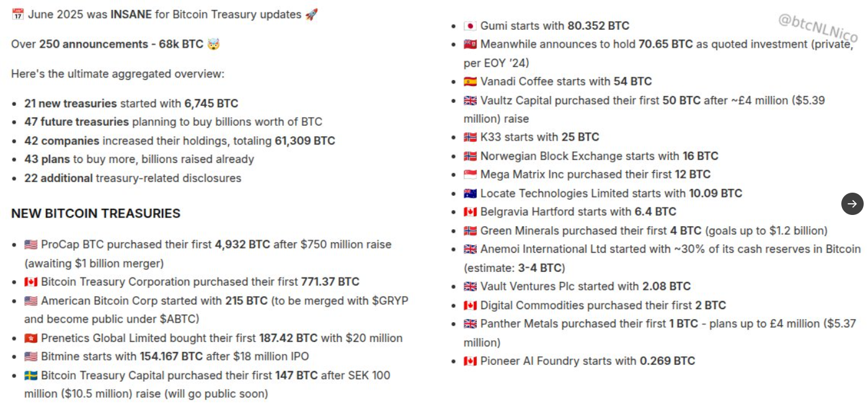The height and width of the screenshot is (407, 868).
Task: Click the Spain flag next to Vanadi Coffee
Action: point(470,82)
